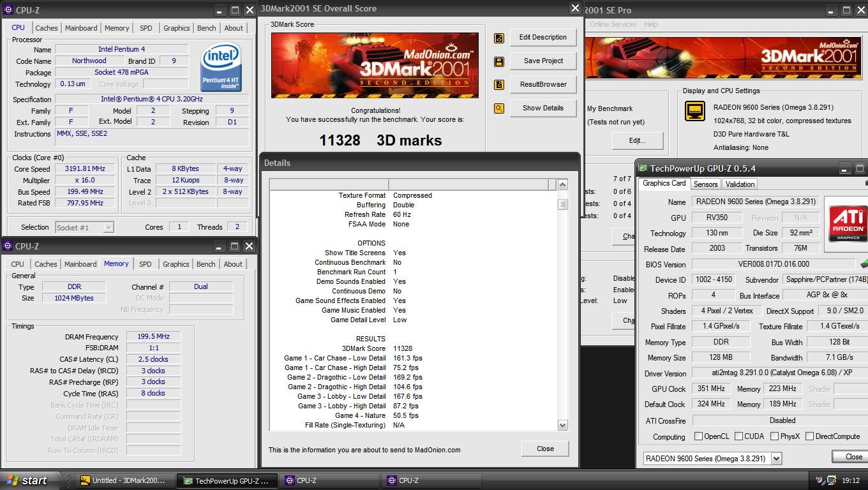Open the SPD tab in upper CPU-Z
This screenshot has height=490, width=868.
[146, 28]
